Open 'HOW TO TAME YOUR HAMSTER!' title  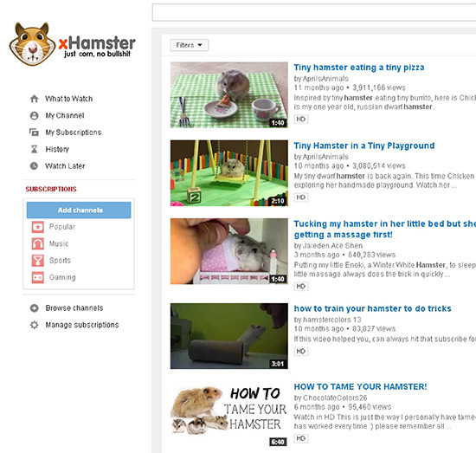tap(360, 387)
